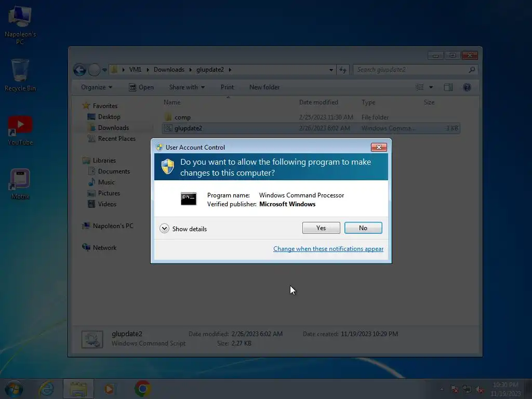Click Open in Explorer toolbar
Viewport: 532px width, 399px height.
click(141, 87)
